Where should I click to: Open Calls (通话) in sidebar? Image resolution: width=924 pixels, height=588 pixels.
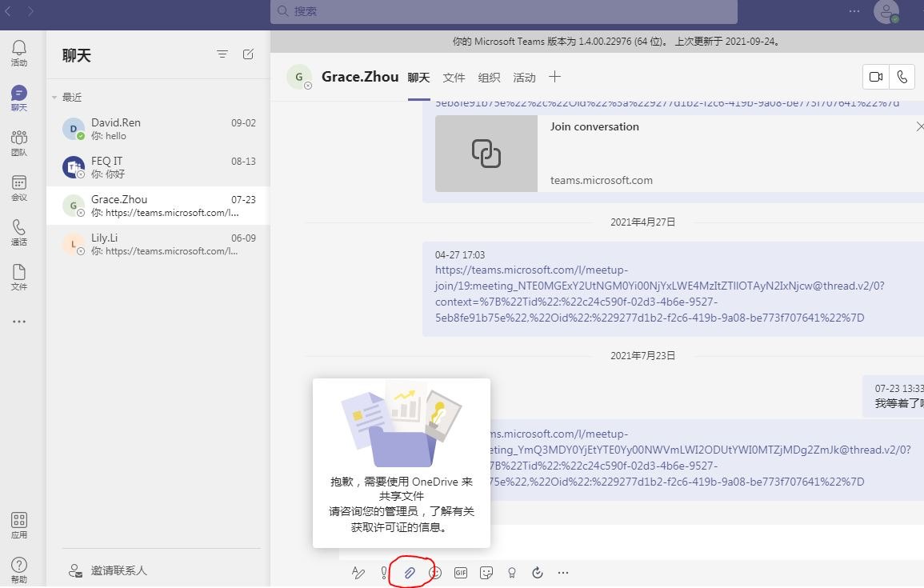[19, 233]
